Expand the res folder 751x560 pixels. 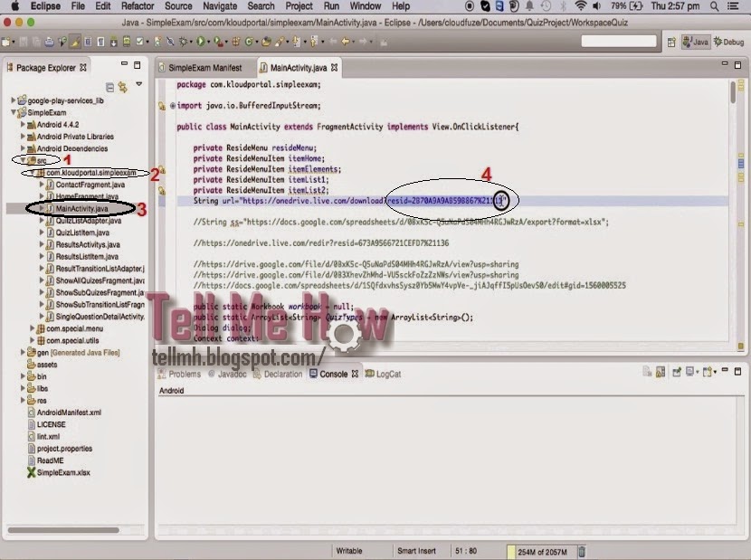coord(23,401)
